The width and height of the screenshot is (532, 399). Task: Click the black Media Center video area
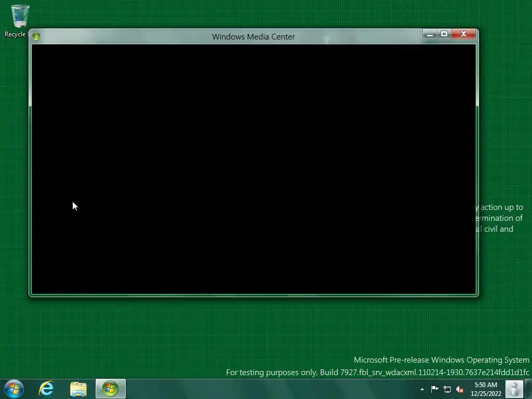[254, 169]
